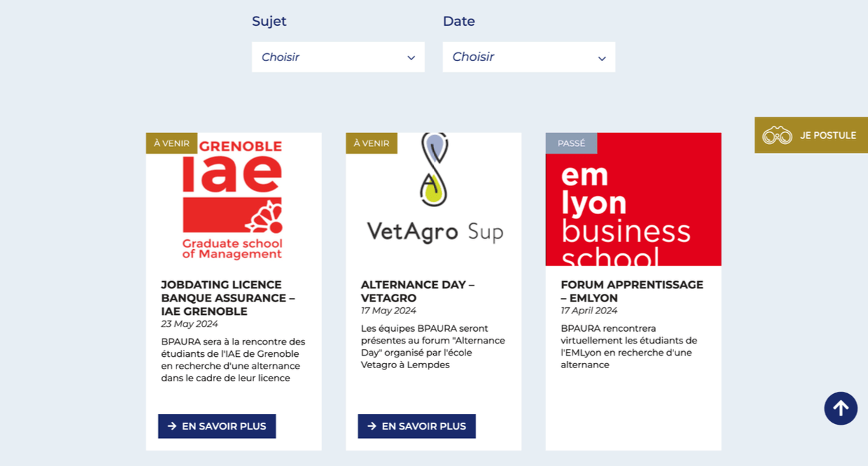Image resolution: width=868 pixels, height=466 pixels.
Task: Click the binoculars icon beside Je Postule
Action: pos(777,135)
